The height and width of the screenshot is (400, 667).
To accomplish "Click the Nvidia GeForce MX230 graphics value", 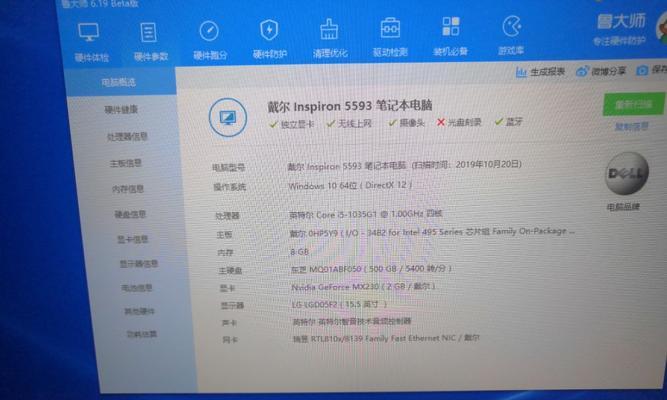I will click(363, 287).
